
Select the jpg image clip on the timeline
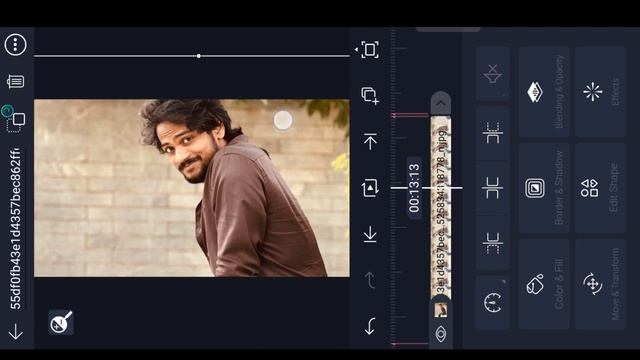point(441,206)
